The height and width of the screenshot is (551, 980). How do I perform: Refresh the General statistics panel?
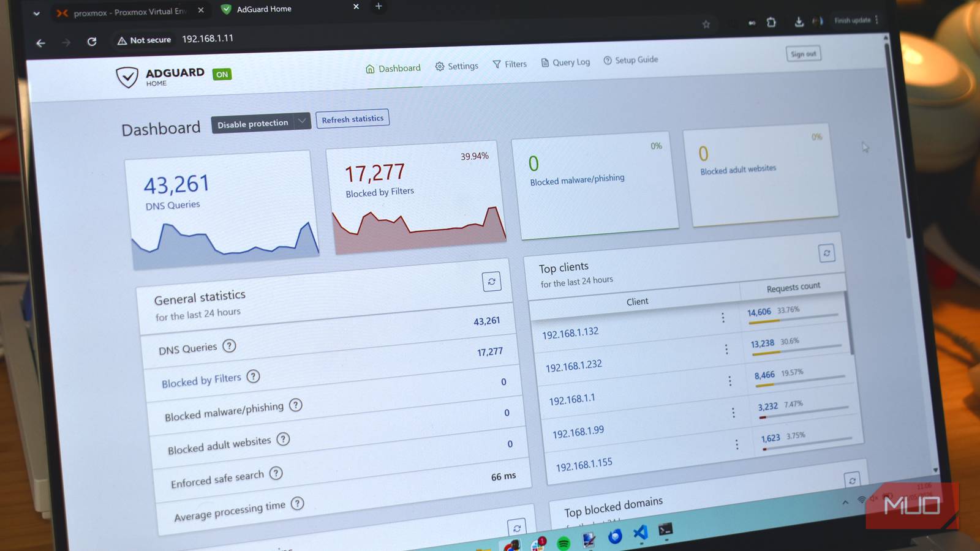coord(491,282)
